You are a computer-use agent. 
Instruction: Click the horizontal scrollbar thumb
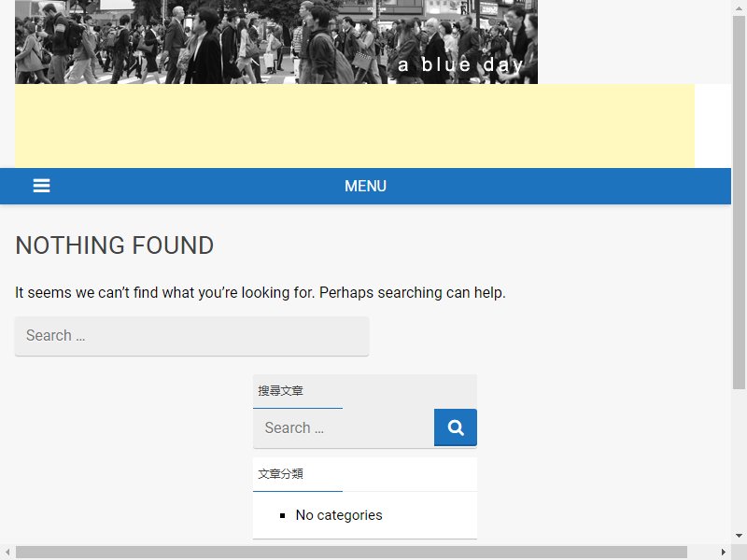351,552
